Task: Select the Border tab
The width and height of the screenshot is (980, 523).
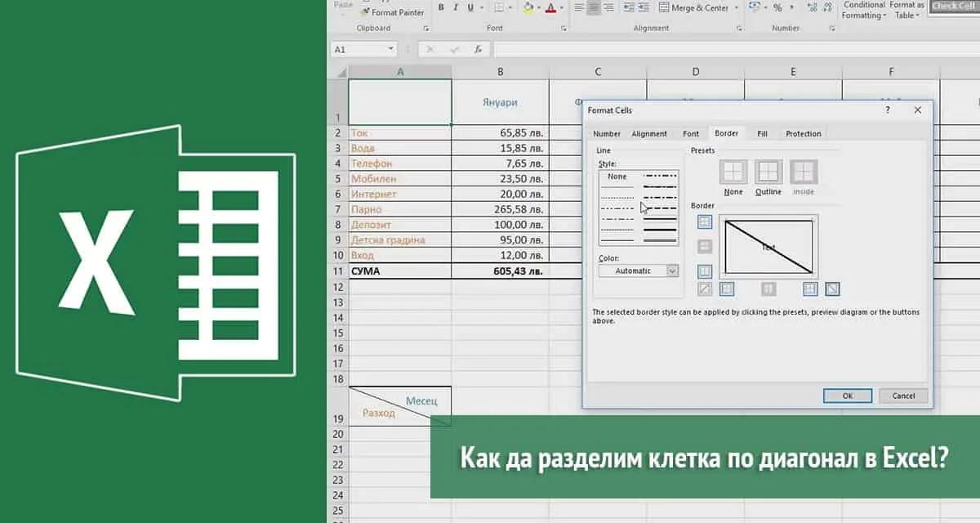Action: [x=726, y=133]
